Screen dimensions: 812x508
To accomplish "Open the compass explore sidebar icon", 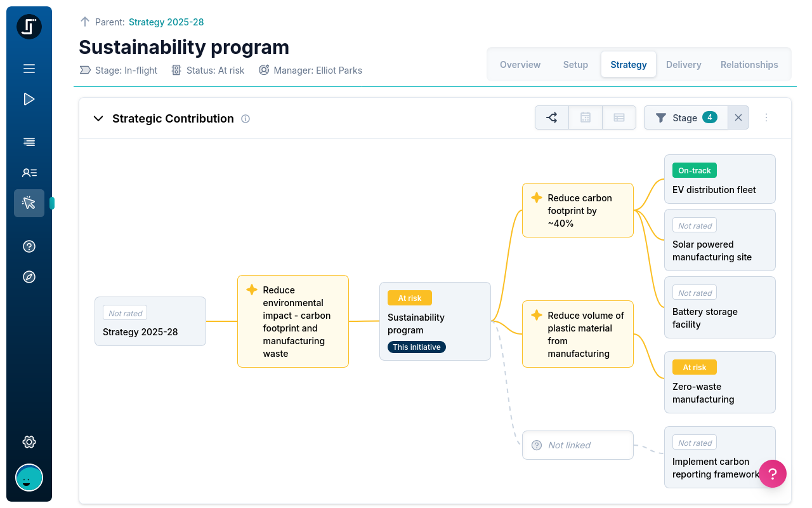I will click(x=29, y=277).
